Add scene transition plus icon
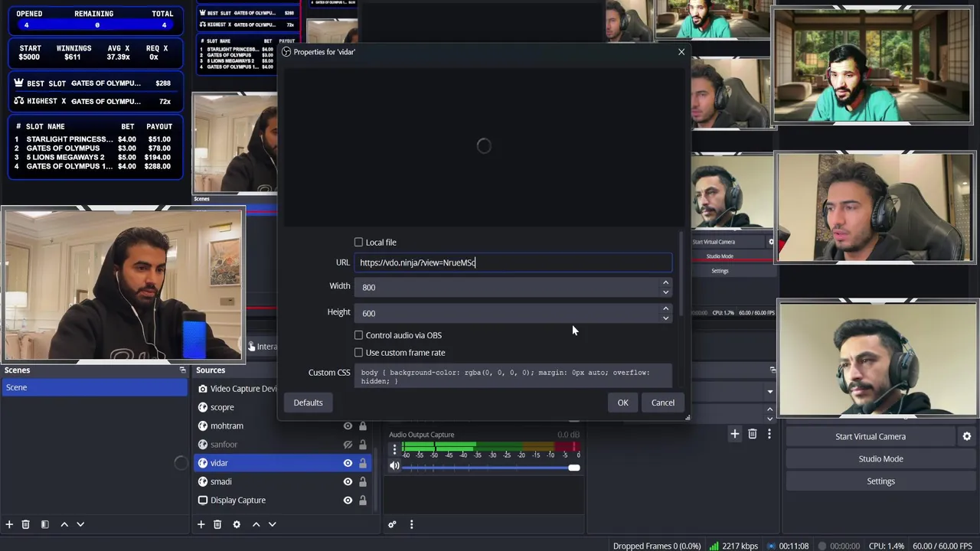 click(x=734, y=434)
